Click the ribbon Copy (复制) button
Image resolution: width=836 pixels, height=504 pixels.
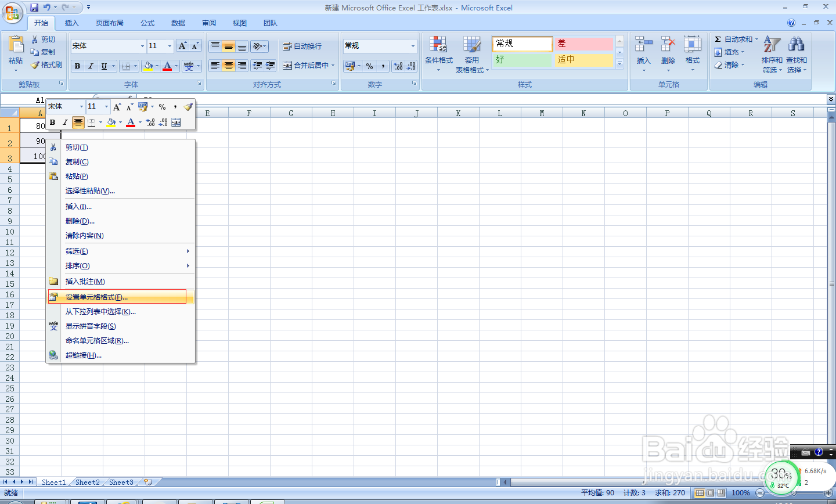coord(44,52)
